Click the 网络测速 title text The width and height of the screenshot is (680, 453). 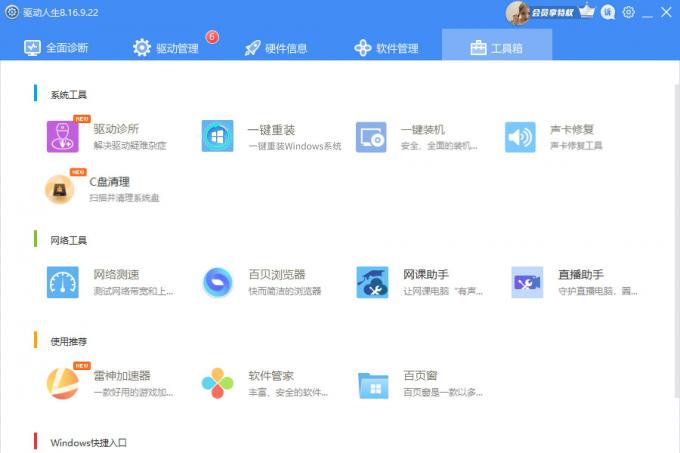coord(116,274)
